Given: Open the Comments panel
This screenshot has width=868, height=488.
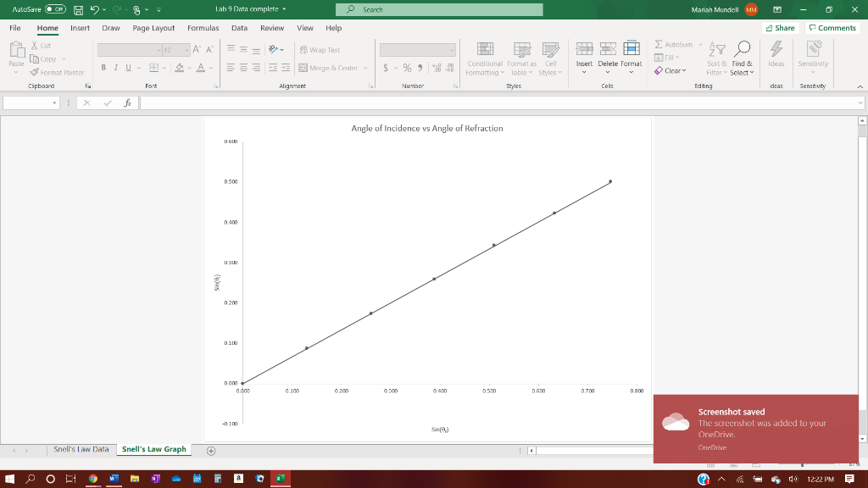Looking at the screenshot, I should coord(832,27).
